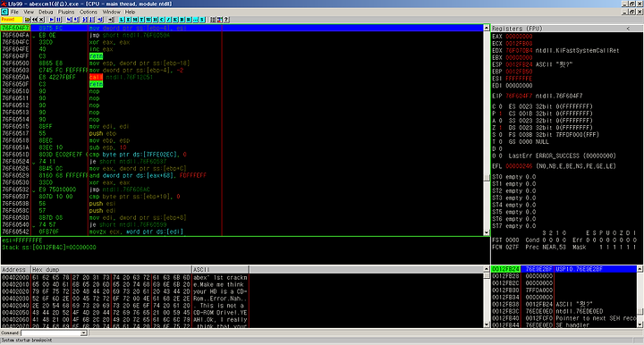Open the File menu

[14, 12]
